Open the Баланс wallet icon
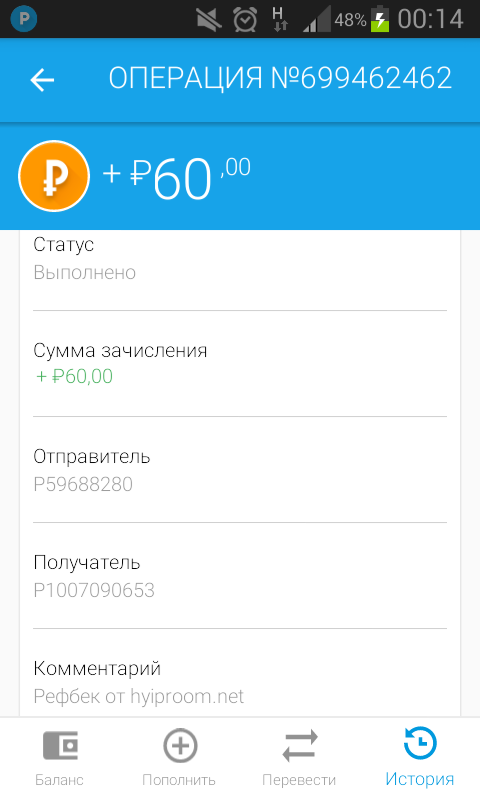The image size is (480, 800). (60, 745)
